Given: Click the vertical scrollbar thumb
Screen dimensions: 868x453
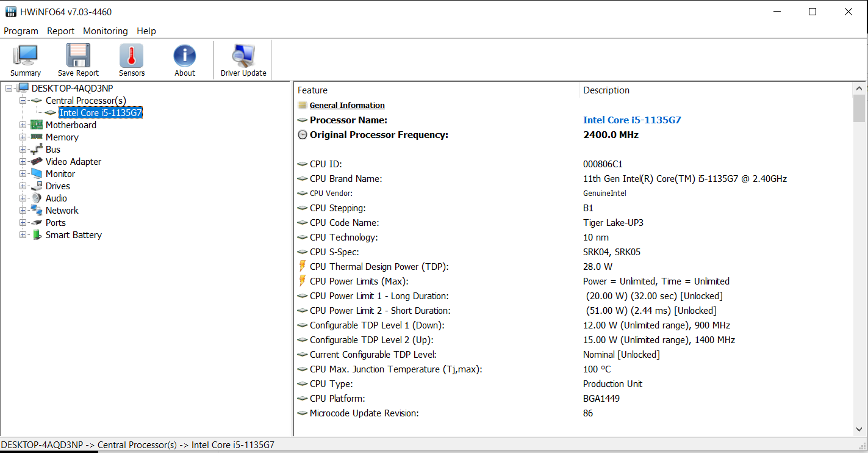Looking at the screenshot, I should [859, 109].
